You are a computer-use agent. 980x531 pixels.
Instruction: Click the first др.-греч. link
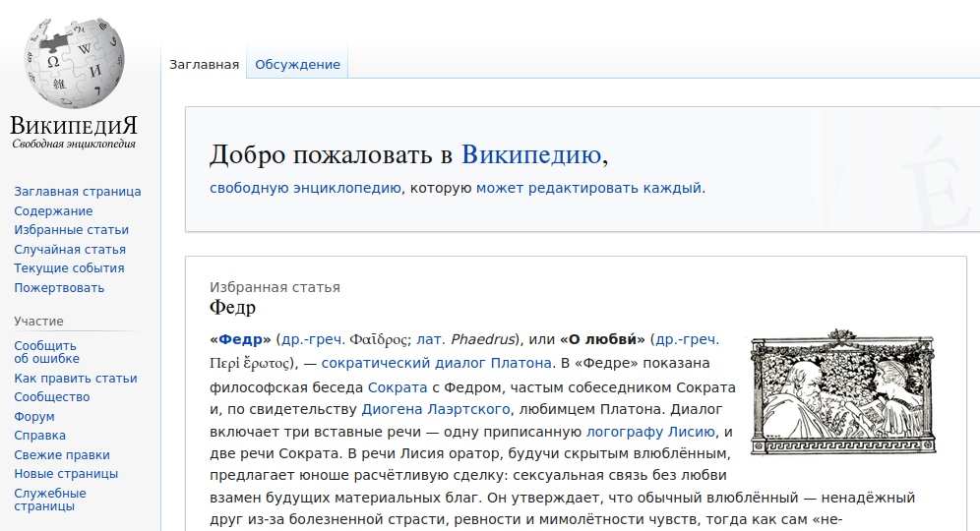coord(314,340)
